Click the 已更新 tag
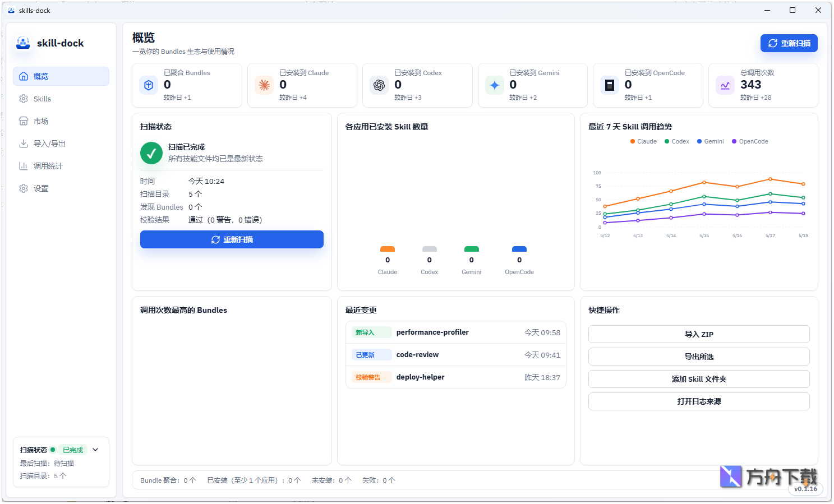The height and width of the screenshot is (504, 834). [x=371, y=355]
